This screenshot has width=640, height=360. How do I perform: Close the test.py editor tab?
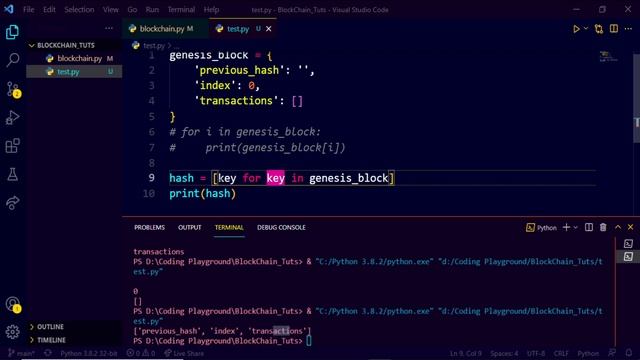point(269,29)
